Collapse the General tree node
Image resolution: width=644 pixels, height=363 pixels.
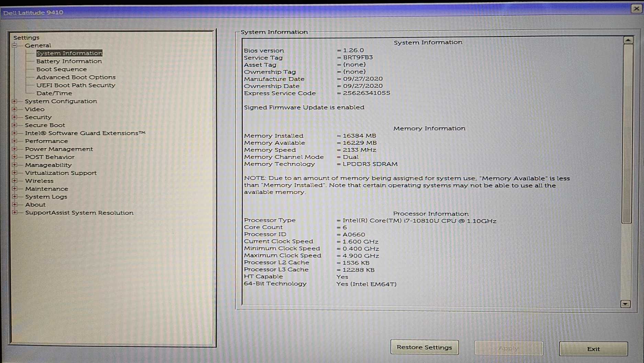pyautogui.click(x=15, y=45)
